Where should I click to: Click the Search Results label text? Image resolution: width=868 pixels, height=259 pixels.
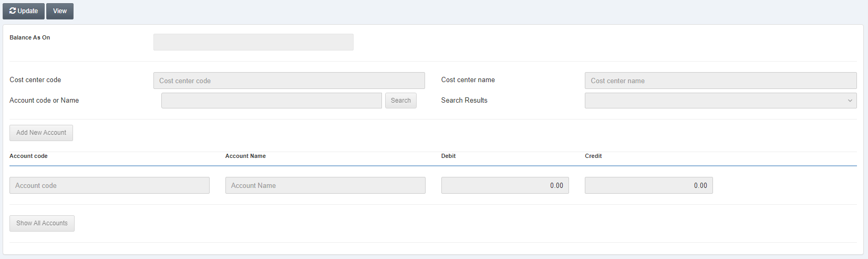click(x=464, y=100)
